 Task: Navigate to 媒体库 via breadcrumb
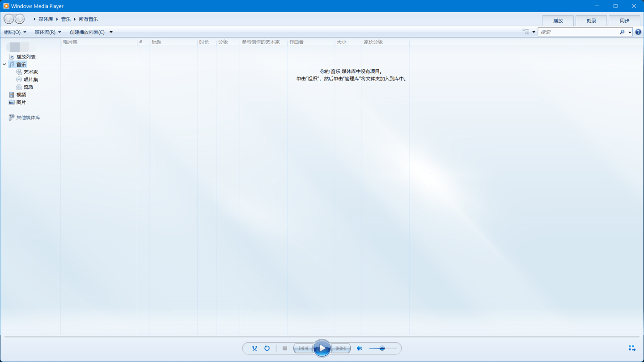46,19
